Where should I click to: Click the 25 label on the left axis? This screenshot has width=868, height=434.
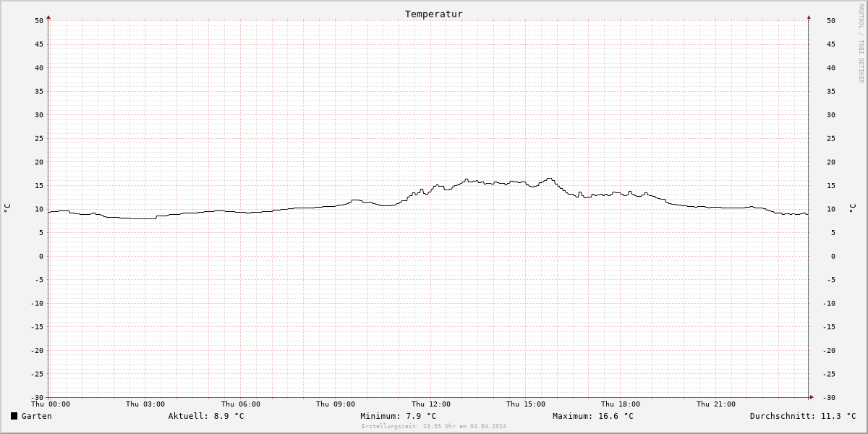39,138
